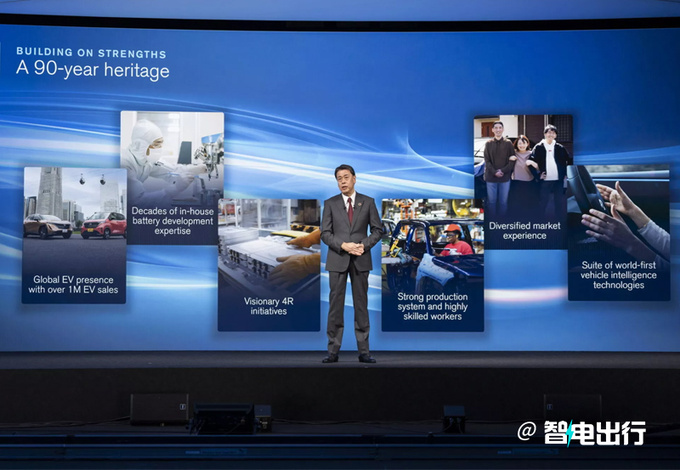680x470 pixels.
Task: Click the 智电出行 watermark text
Action: click(x=594, y=432)
